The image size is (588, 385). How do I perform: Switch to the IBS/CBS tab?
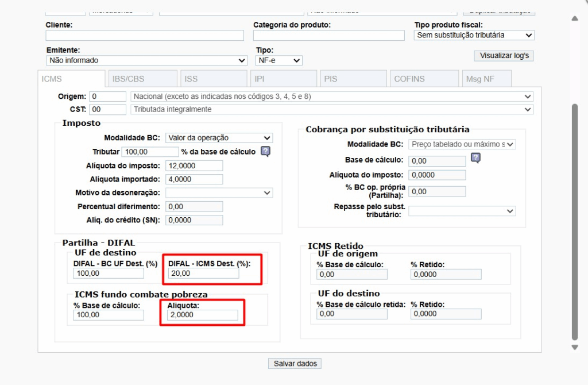point(142,78)
